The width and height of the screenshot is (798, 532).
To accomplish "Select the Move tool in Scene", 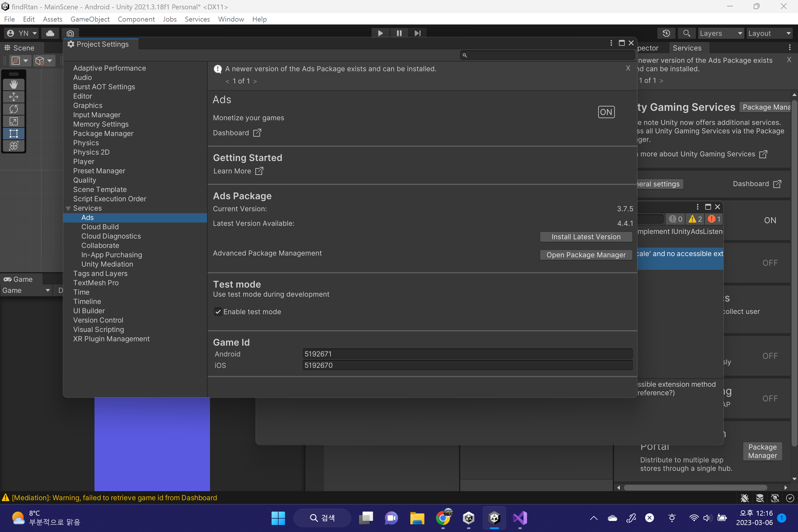I will pyautogui.click(x=14, y=97).
